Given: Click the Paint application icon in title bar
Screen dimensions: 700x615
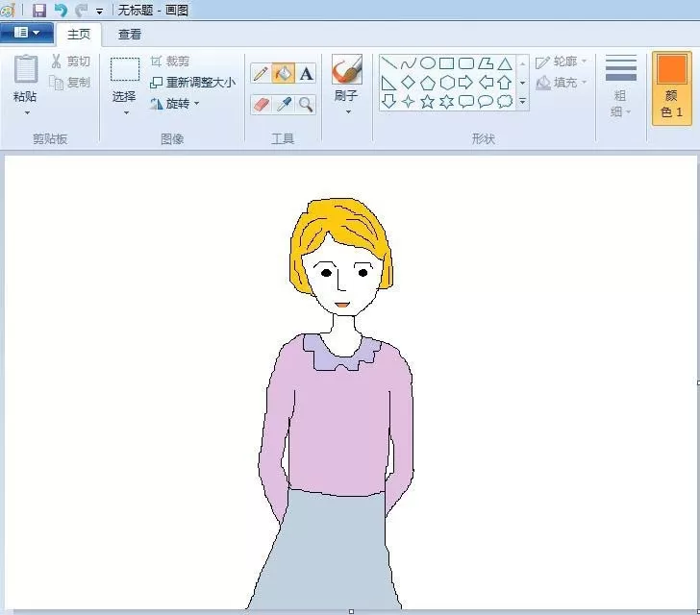Looking at the screenshot, I should pos(8,10).
